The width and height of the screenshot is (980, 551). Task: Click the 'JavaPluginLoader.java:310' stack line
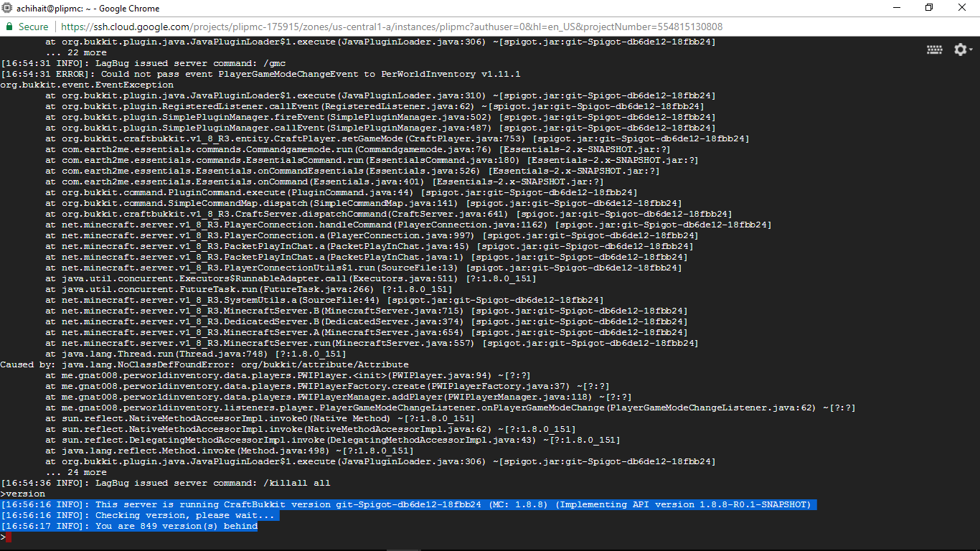coord(380,95)
